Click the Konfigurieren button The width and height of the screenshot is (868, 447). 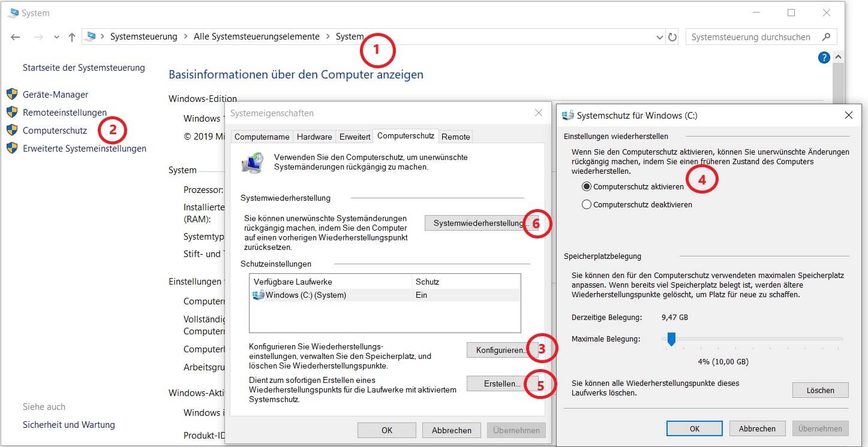point(503,349)
